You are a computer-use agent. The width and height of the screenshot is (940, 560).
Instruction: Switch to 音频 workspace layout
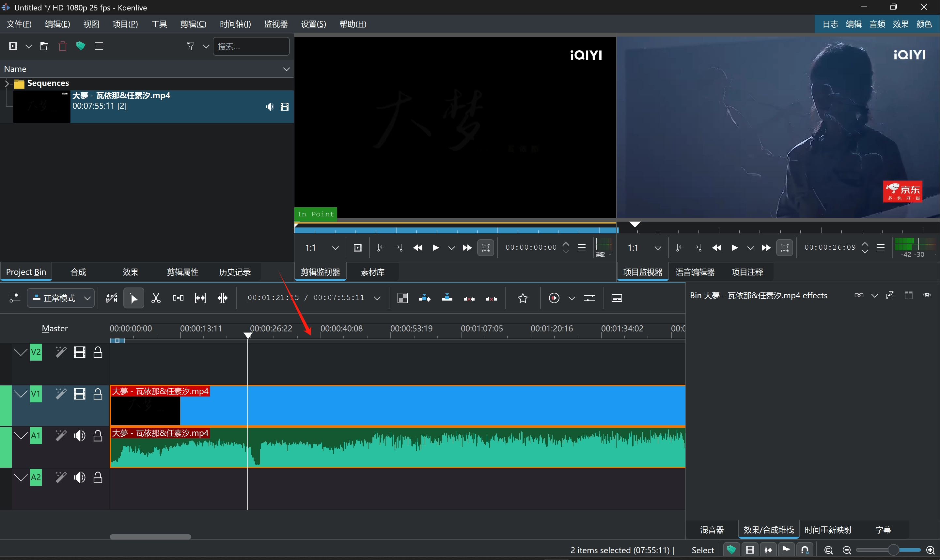pos(877,24)
